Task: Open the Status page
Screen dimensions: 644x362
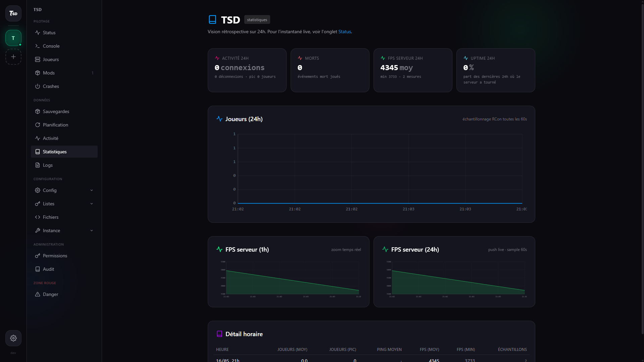Action: pyautogui.click(x=64, y=33)
